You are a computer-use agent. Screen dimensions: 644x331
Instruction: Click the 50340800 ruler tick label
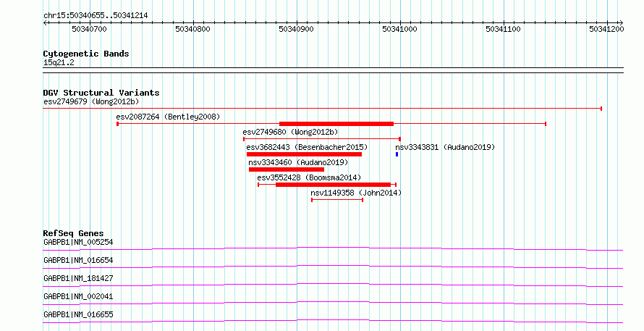point(192,29)
